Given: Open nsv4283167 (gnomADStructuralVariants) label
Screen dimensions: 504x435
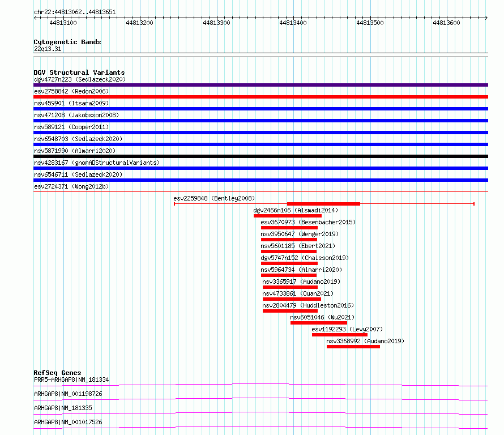Looking at the screenshot, I should point(97,163).
